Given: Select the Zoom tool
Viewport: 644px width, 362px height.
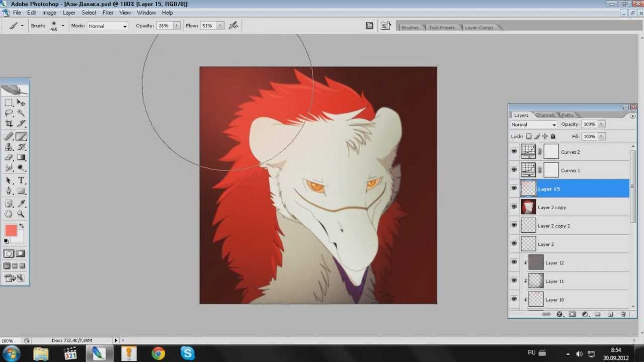Looking at the screenshot, I should (x=22, y=214).
